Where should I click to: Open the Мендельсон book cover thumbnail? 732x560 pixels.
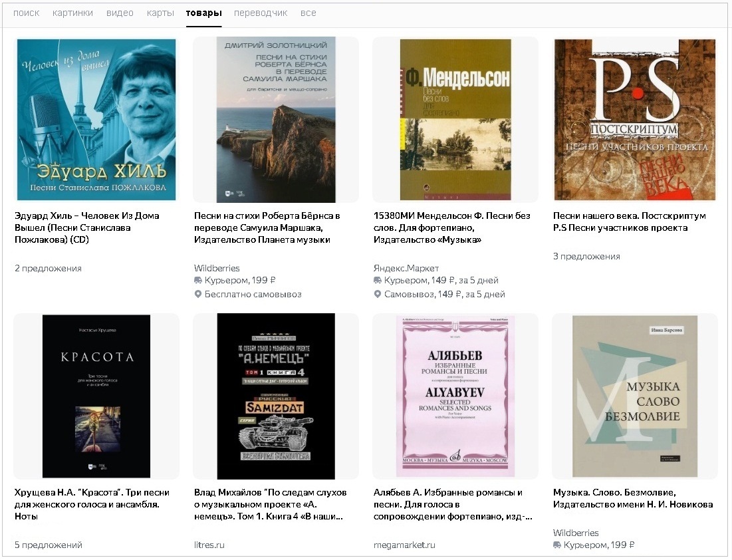coord(455,120)
